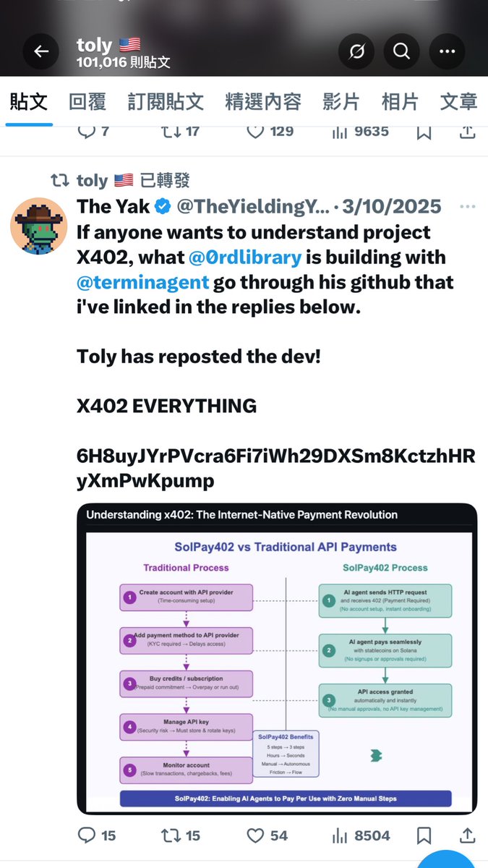488x868 pixels.
Task: Open The Yak's cowboy frog avatar
Action: pos(38,226)
